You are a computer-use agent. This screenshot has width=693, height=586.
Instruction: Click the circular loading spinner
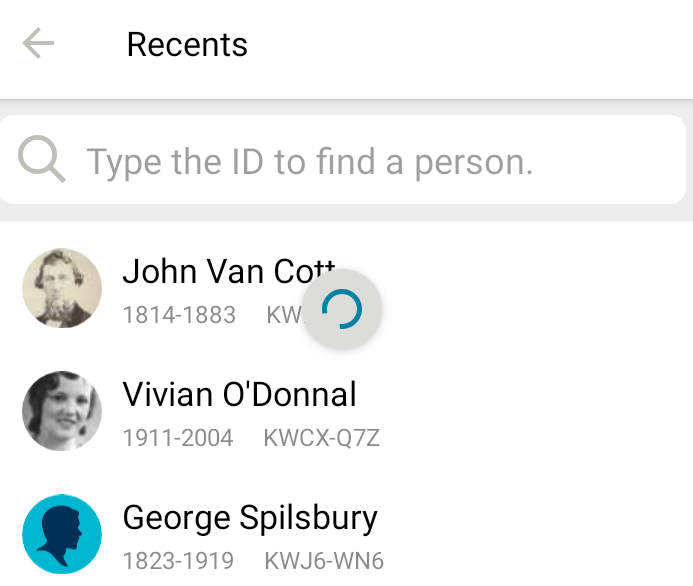point(342,310)
